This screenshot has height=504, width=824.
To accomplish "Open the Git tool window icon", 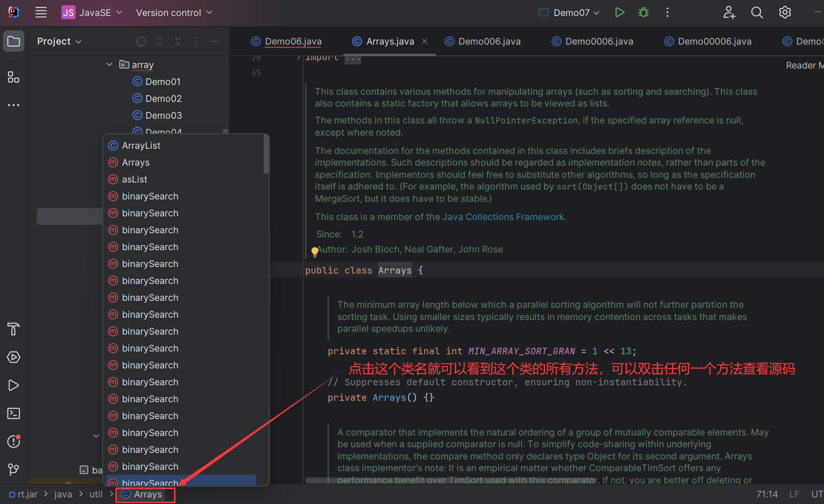I will 14,470.
